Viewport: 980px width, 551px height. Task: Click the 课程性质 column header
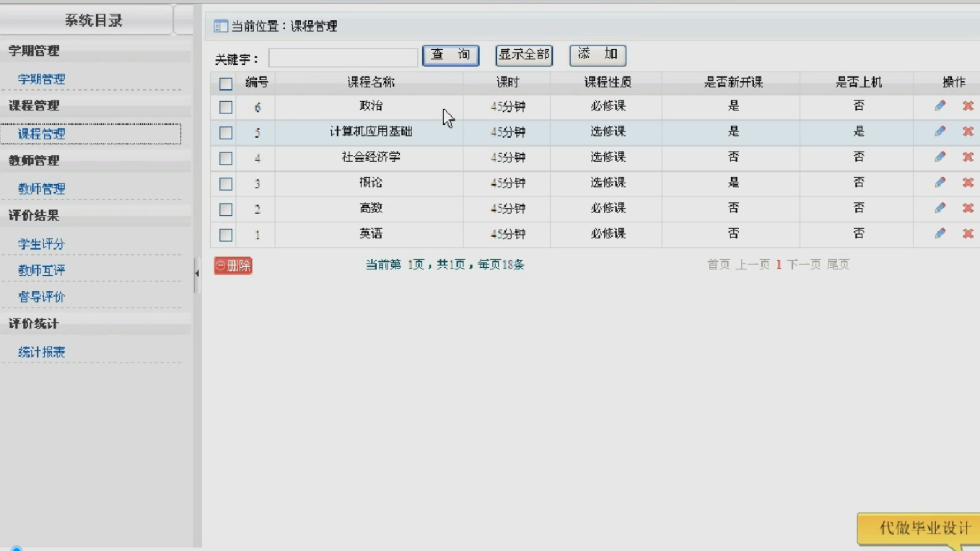pos(608,82)
